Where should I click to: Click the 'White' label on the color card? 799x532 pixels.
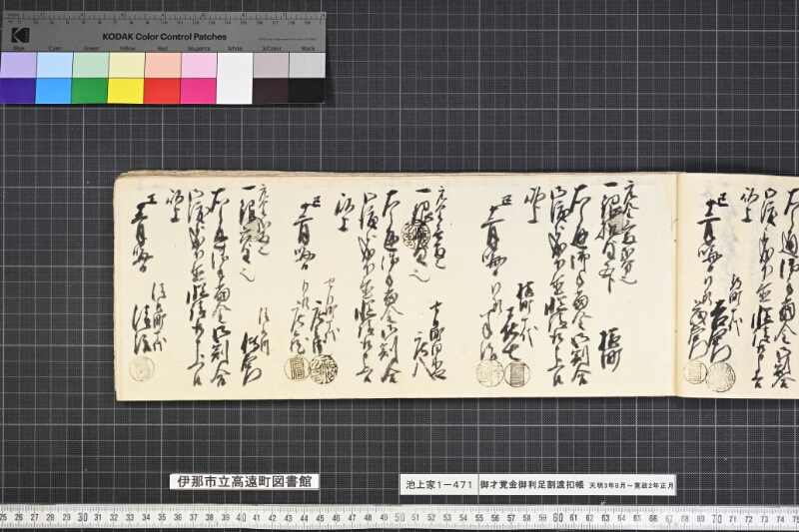pos(235,48)
